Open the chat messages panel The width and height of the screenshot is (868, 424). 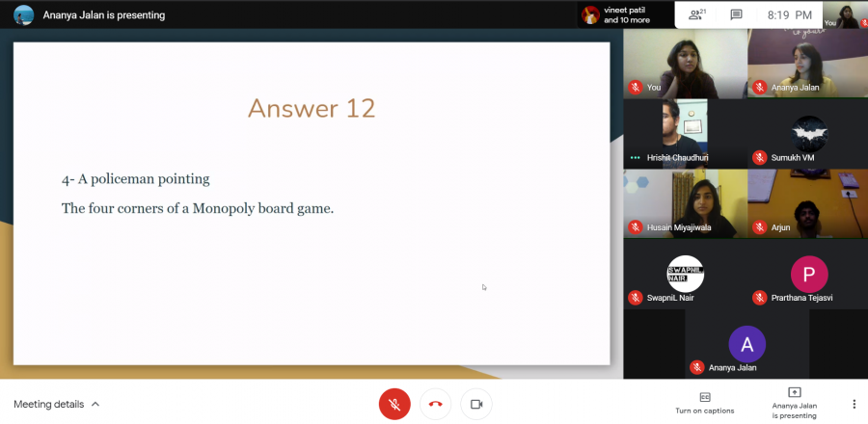[736, 15]
